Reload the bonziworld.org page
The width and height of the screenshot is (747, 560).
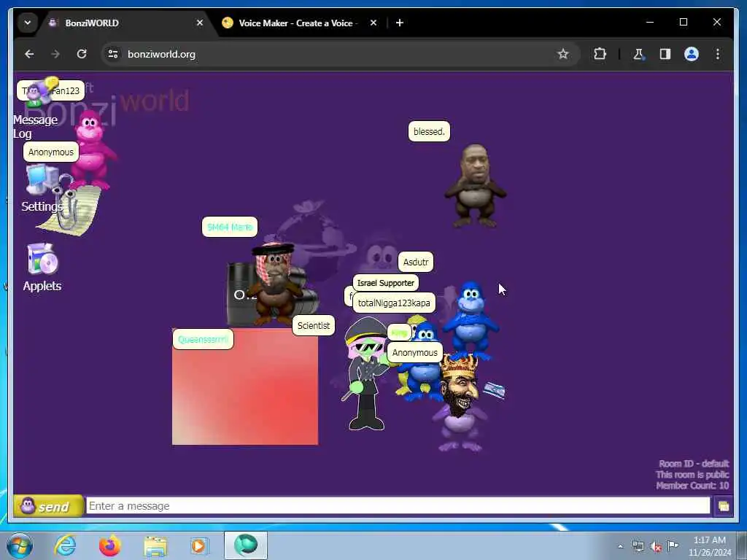[x=82, y=54]
